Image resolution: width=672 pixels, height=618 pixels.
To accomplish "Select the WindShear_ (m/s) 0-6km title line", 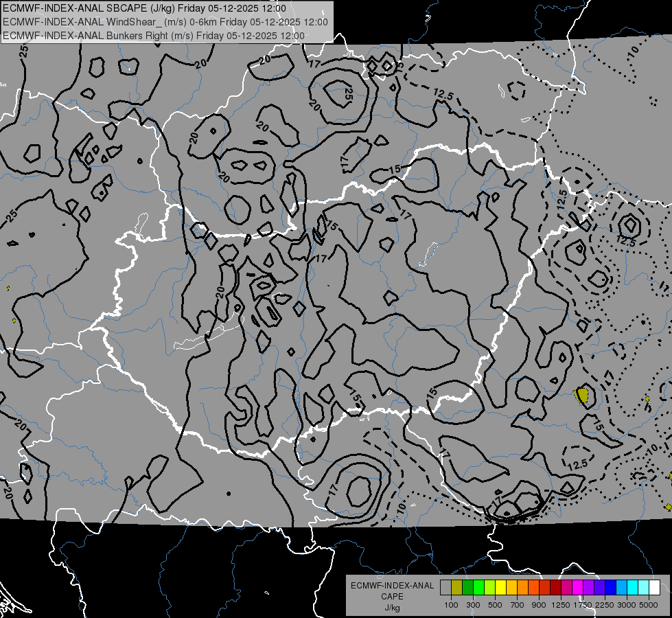I will (x=165, y=22).
